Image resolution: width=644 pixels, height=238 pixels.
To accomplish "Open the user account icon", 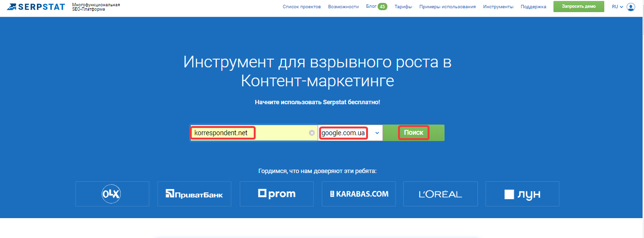I will [630, 7].
